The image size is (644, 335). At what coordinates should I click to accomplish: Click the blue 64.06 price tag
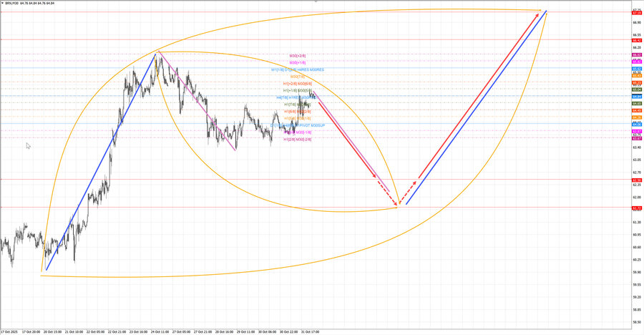637,124
